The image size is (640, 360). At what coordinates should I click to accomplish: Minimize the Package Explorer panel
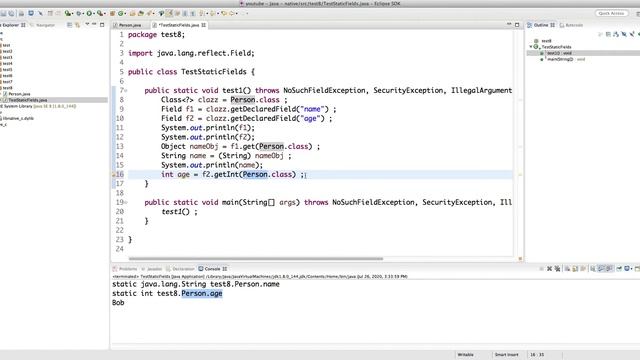point(94,24)
